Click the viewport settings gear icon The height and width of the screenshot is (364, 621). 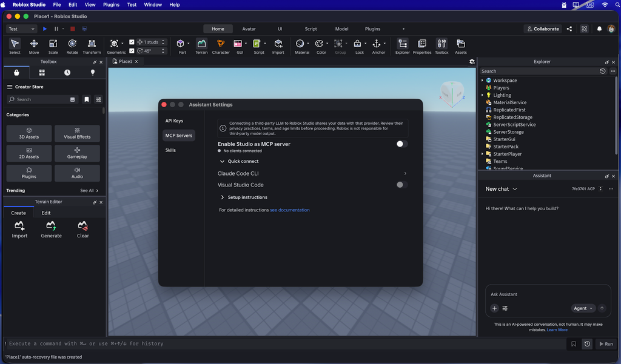coord(472,61)
